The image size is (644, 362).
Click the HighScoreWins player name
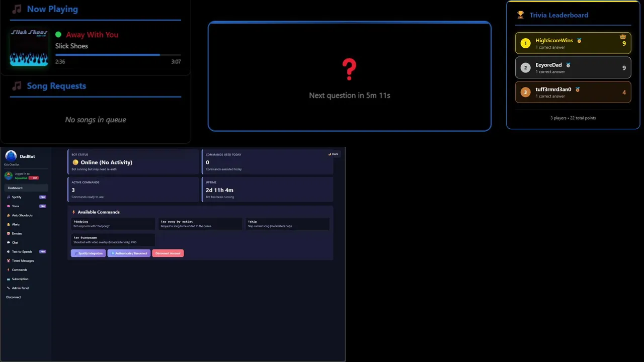[554, 40]
